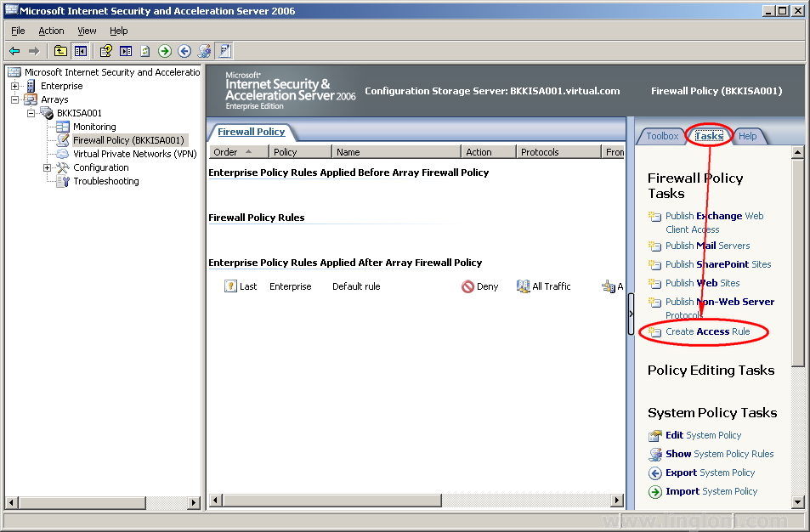Screen dimensions: 810x532
Task: Open the File menu
Action: pos(18,31)
